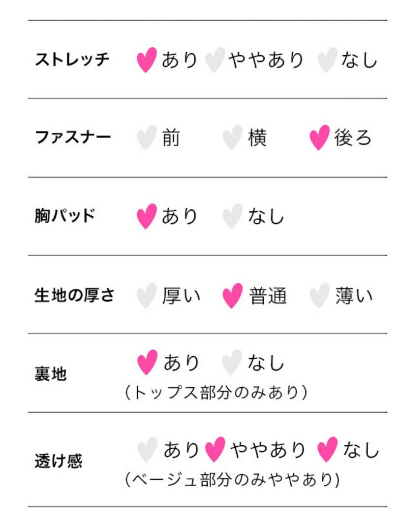Click pink heart next to 後ろ
The image size is (399, 532).
pyautogui.click(x=320, y=137)
